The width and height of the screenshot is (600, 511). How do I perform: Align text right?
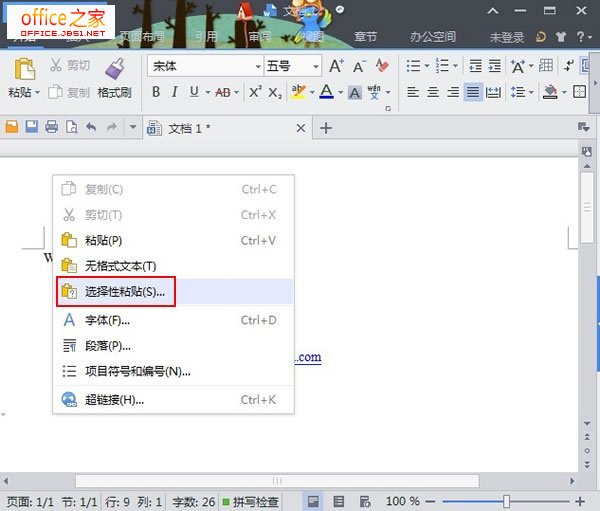(x=453, y=92)
